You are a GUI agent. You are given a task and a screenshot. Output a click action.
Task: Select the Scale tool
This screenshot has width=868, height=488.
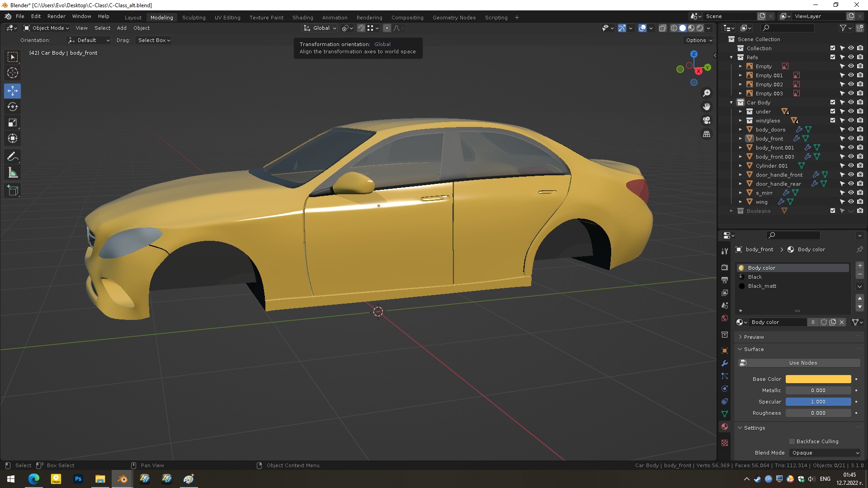[13, 123]
